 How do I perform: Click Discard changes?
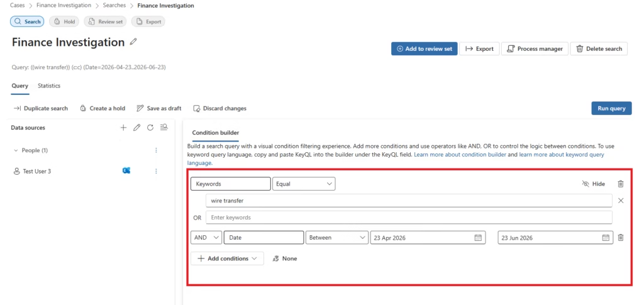(x=219, y=108)
